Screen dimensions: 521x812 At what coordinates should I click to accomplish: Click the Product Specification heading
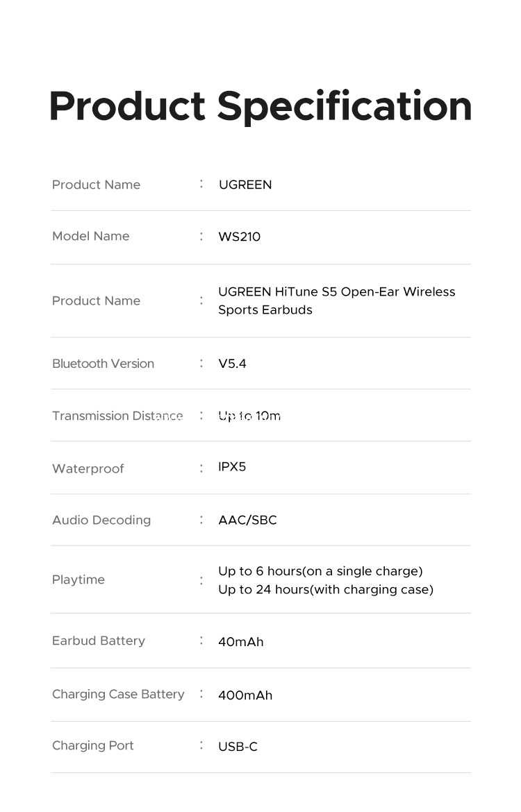click(260, 106)
